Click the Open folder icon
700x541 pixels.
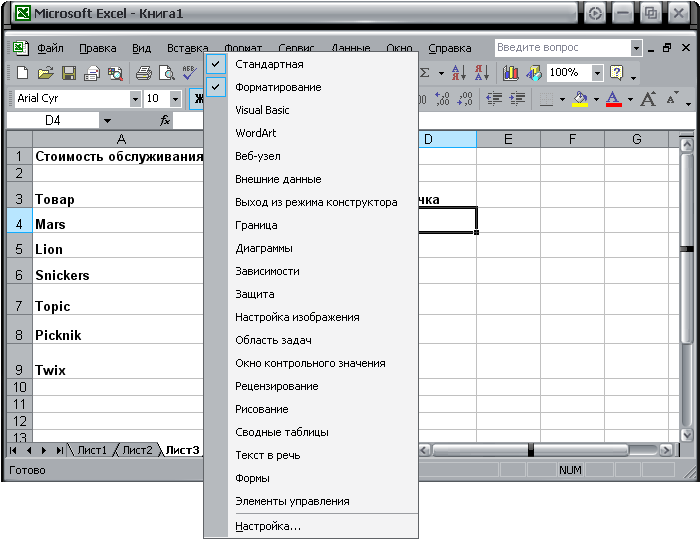tap(46, 73)
